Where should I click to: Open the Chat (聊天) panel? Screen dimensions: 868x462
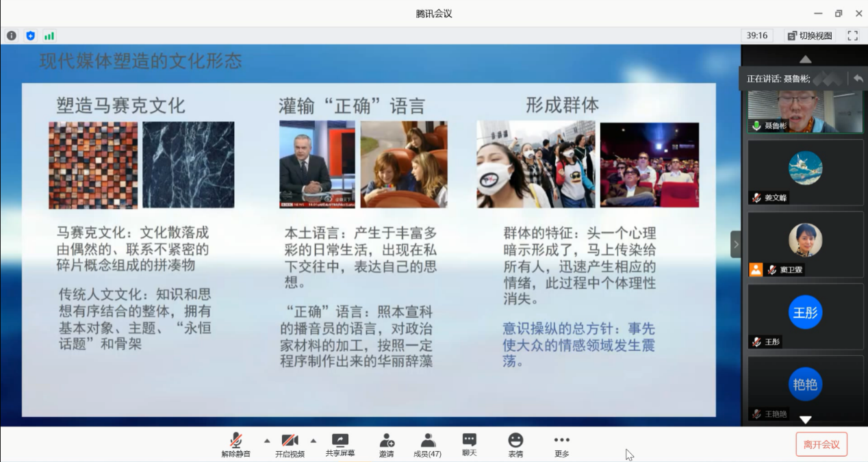(x=469, y=444)
